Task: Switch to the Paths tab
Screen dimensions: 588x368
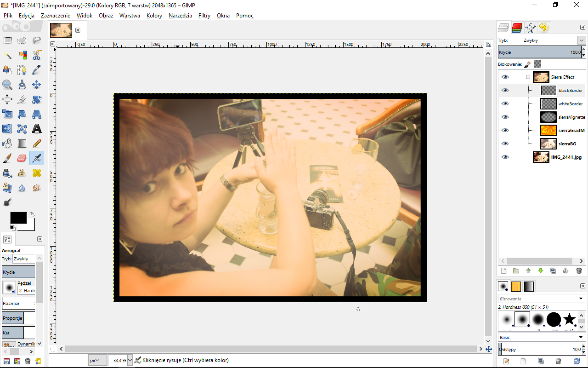Action: (530, 28)
